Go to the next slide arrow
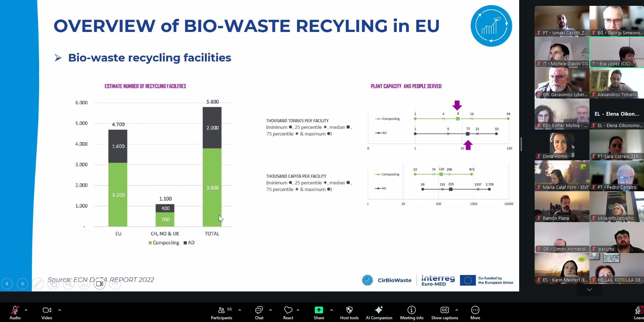This screenshot has height=322, width=644. click(x=22, y=284)
